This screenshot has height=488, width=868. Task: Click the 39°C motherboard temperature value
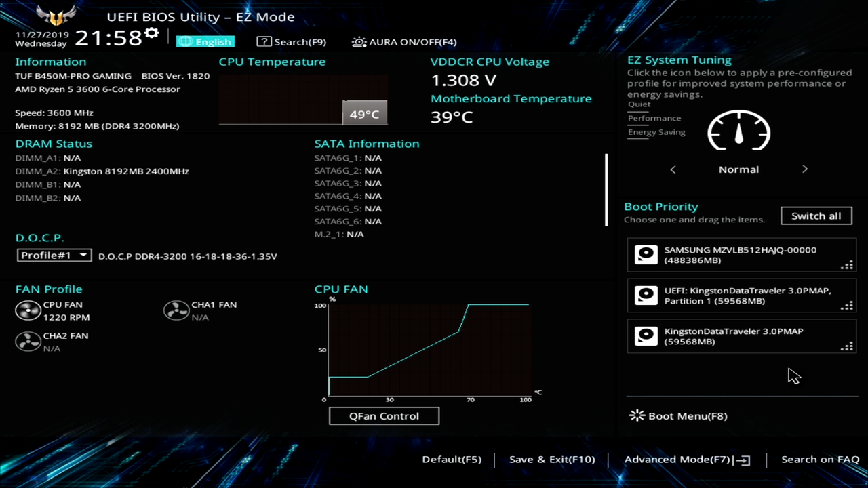coord(452,117)
